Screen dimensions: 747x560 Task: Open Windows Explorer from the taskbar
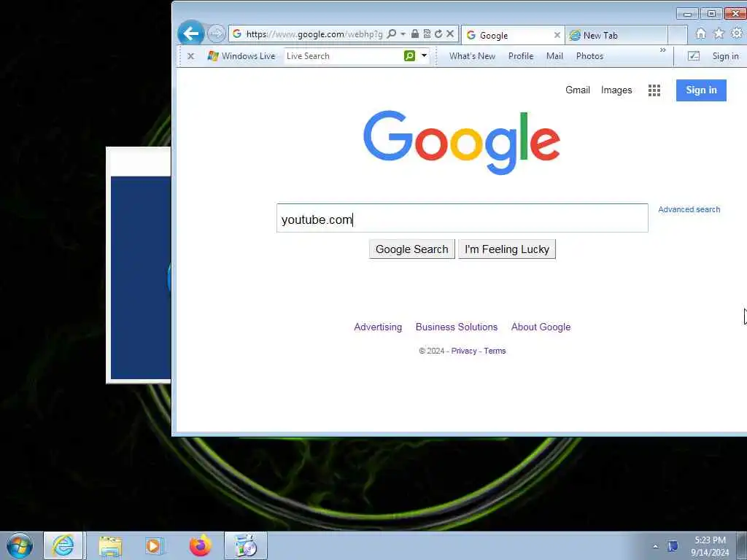click(111, 546)
